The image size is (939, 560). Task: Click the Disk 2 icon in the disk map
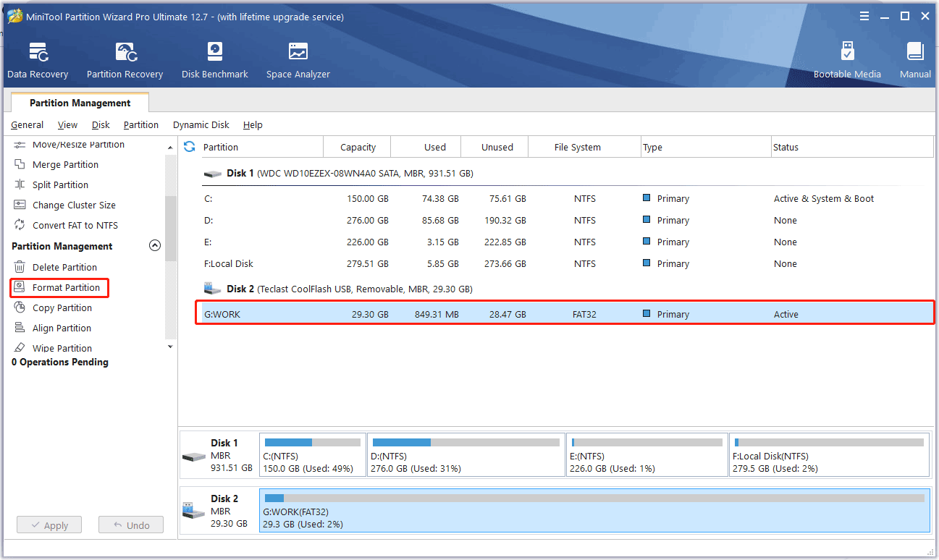(x=194, y=511)
